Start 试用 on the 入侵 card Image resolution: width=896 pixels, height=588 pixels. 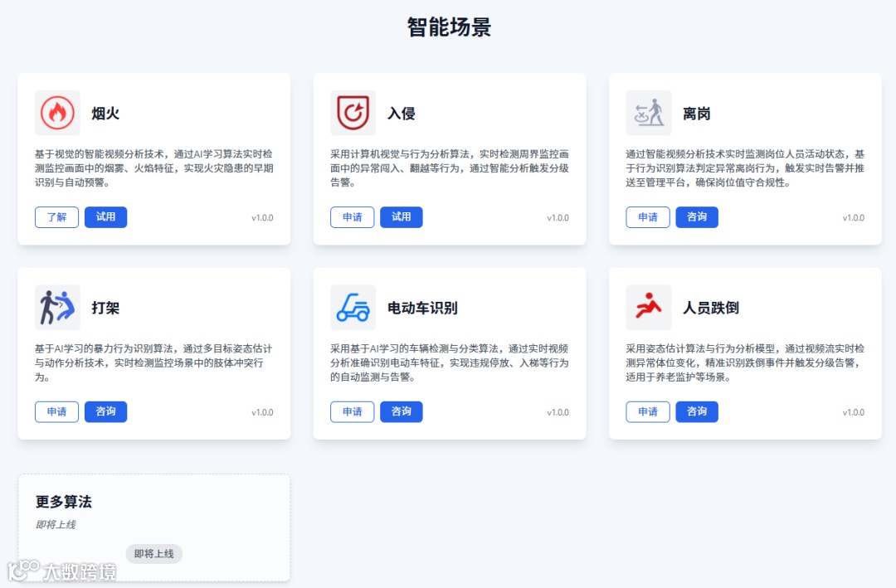pos(402,217)
